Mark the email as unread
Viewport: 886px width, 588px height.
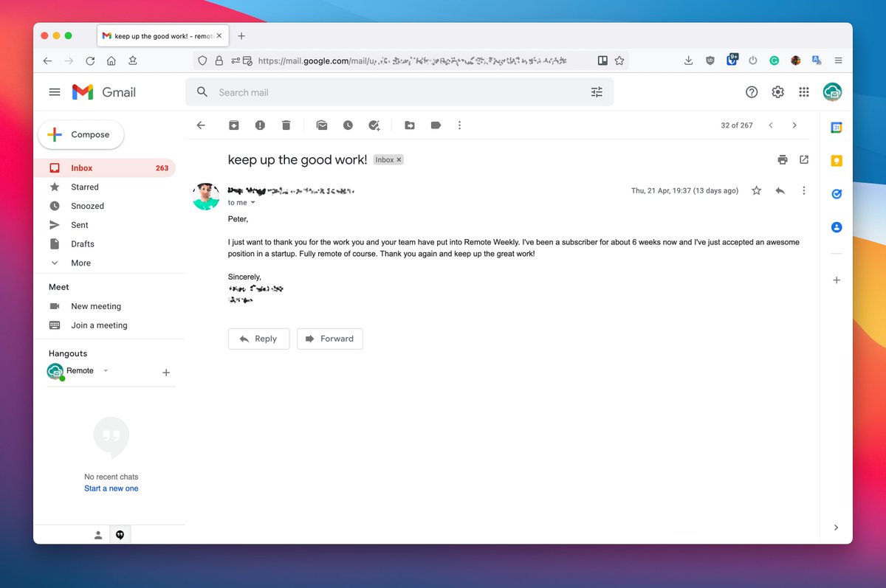coord(322,125)
